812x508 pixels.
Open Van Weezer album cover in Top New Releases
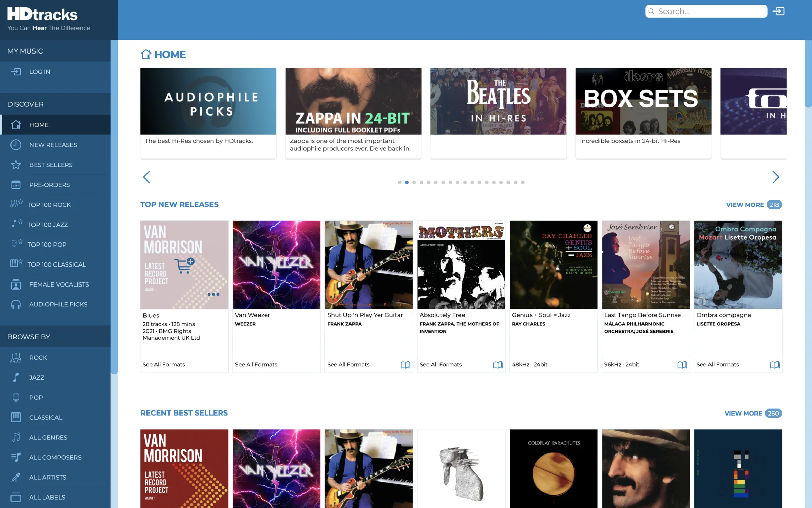coord(276,265)
